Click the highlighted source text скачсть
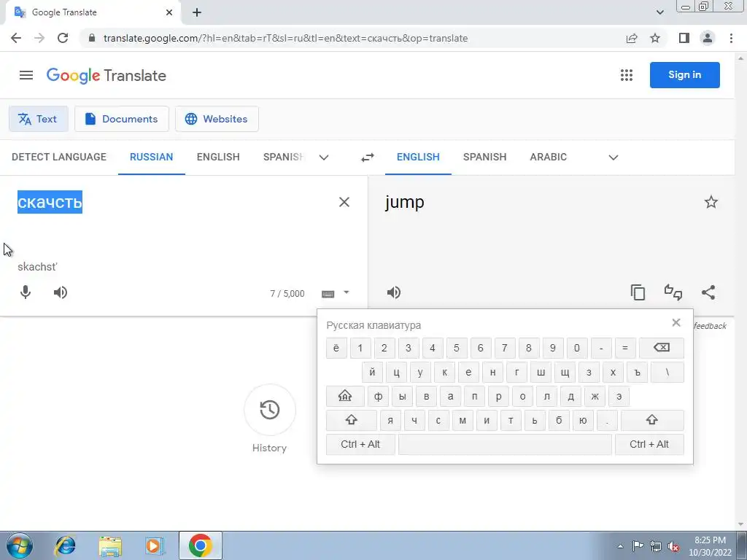The width and height of the screenshot is (747, 560). pyautogui.click(x=50, y=202)
